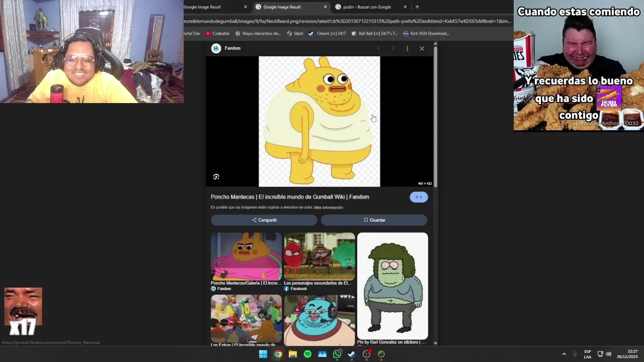Open 'Pin by Kari Gonzalez on stickers' thumbnail
644x362 pixels.
click(392, 286)
